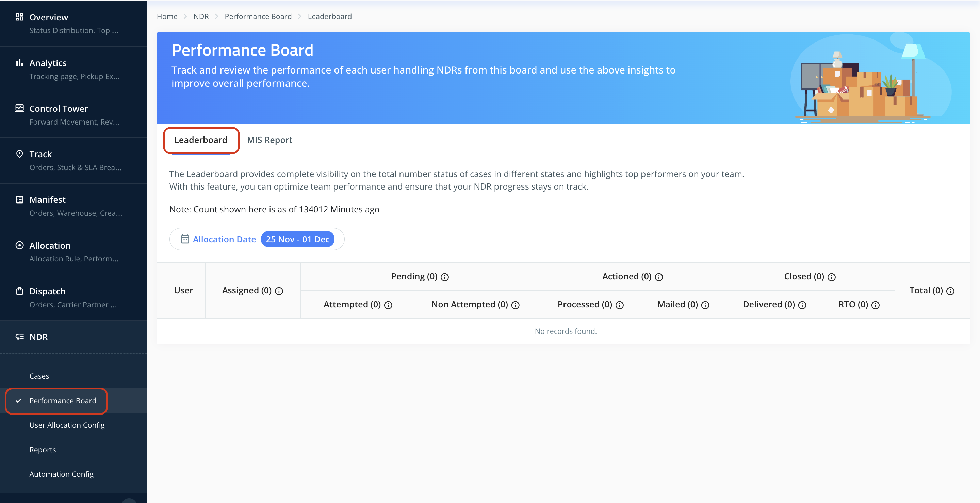This screenshot has width=980, height=503.
Task: Click info icon beside RTO (0)
Action: tap(876, 305)
